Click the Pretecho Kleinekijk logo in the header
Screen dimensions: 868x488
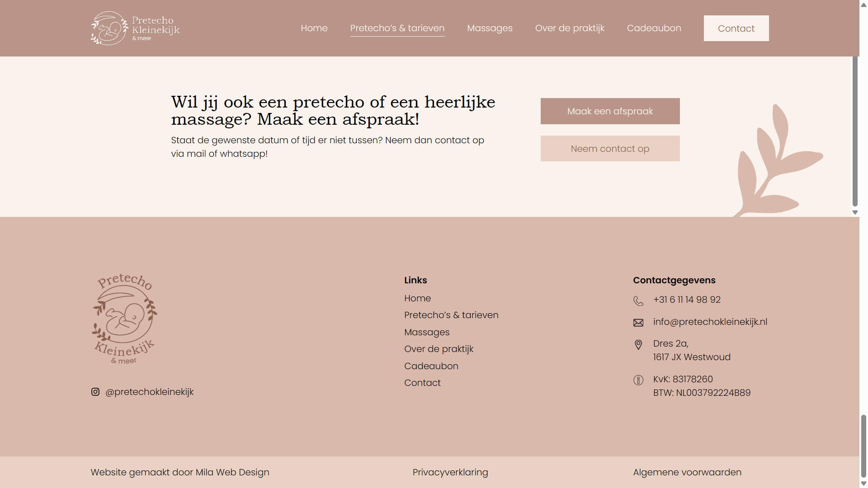[x=135, y=28]
